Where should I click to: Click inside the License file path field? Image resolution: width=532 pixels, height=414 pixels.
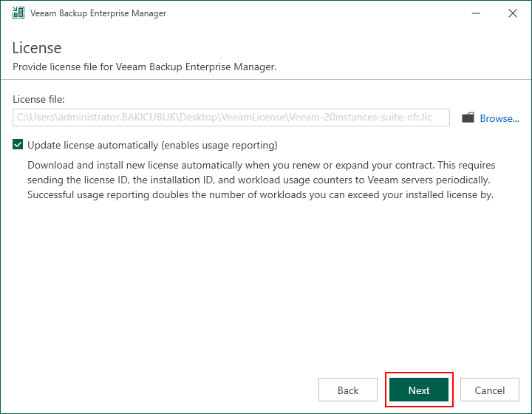(231, 118)
